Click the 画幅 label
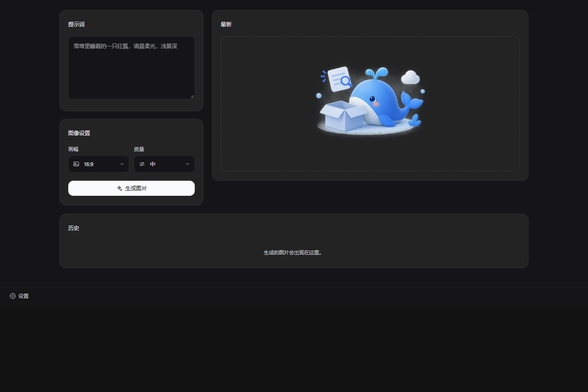Image resolution: width=588 pixels, height=392 pixels. point(73,149)
